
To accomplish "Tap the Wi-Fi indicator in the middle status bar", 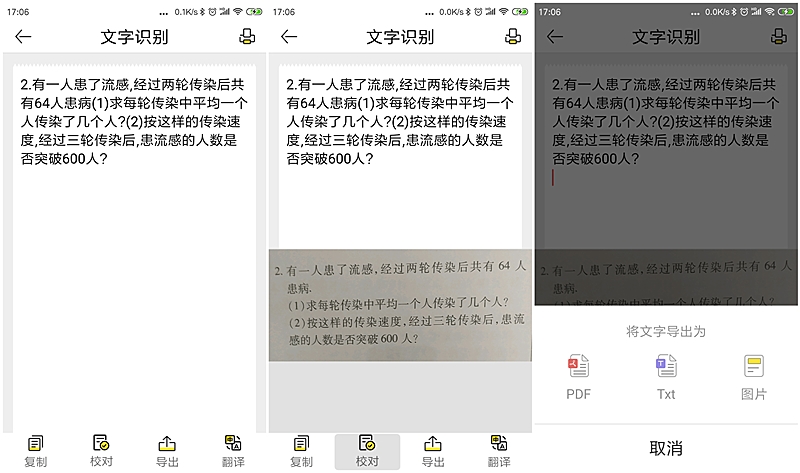I will 504,11.
